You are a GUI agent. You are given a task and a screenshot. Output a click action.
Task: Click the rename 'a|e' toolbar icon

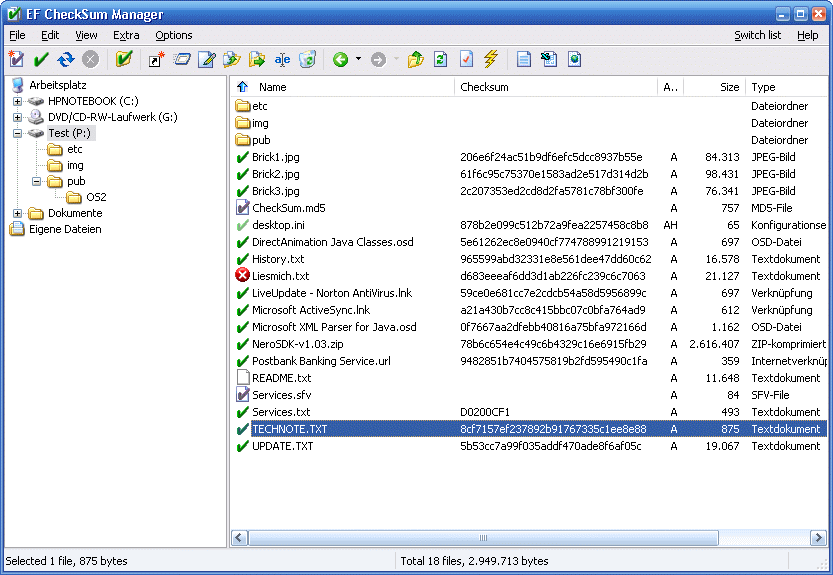[282, 59]
